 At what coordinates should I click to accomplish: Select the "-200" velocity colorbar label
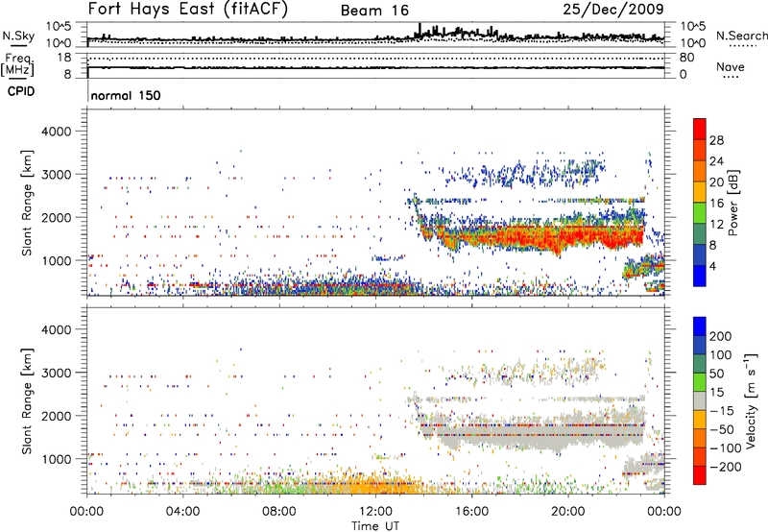tap(725, 467)
